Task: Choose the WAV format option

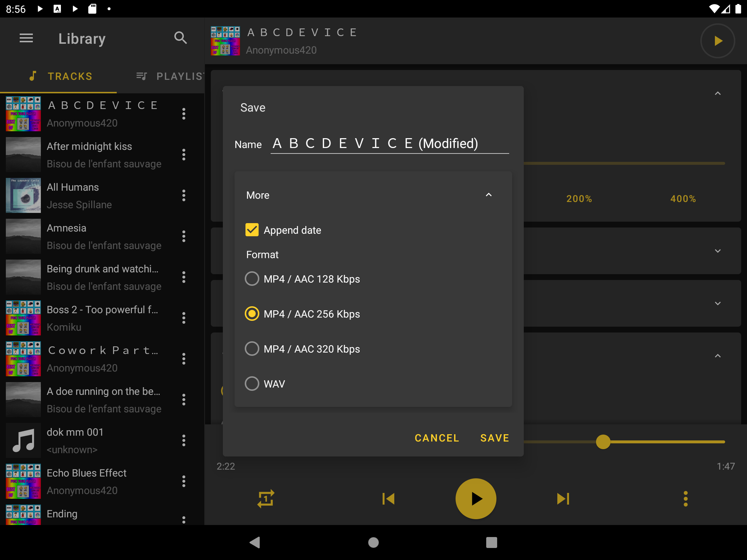Action: pyautogui.click(x=252, y=384)
